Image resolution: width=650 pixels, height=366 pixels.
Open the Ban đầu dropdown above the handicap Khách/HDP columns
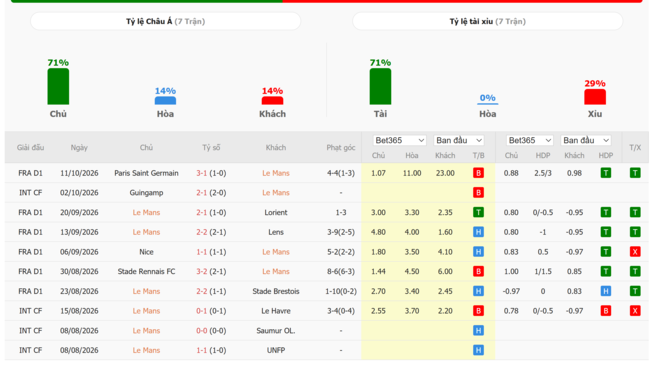[586, 141]
